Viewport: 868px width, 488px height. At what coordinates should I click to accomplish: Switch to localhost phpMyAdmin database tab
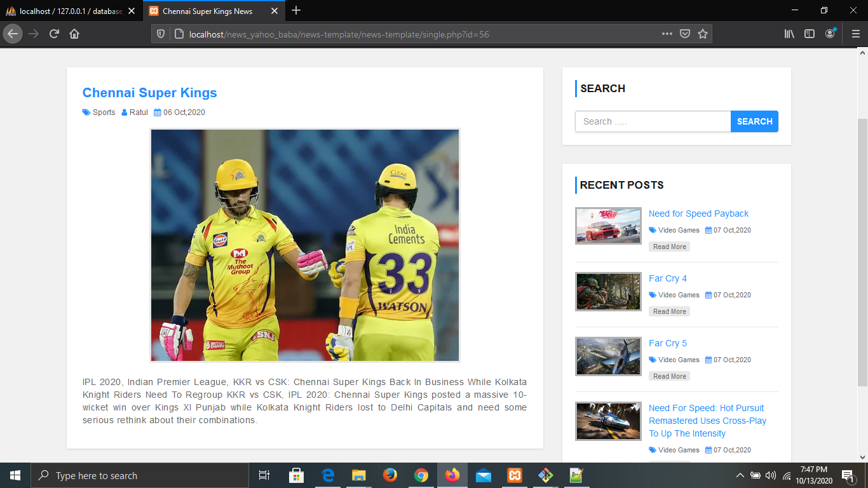coord(71,11)
